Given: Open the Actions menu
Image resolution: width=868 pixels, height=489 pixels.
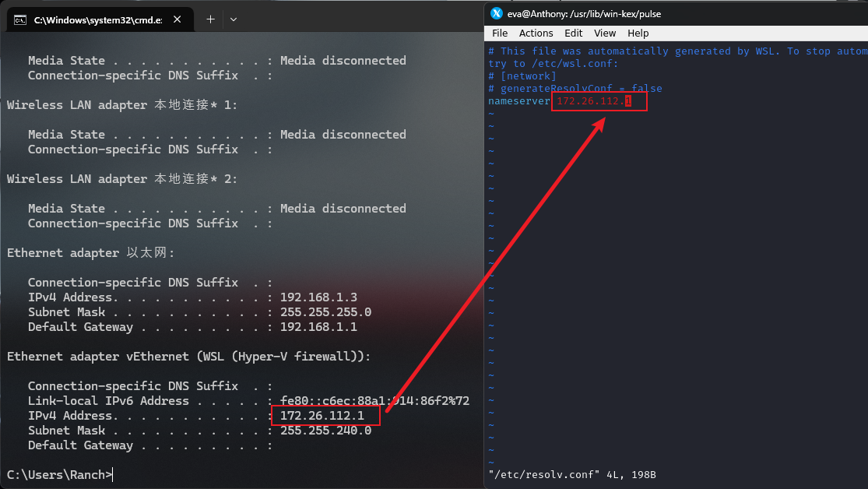Looking at the screenshot, I should coord(536,33).
